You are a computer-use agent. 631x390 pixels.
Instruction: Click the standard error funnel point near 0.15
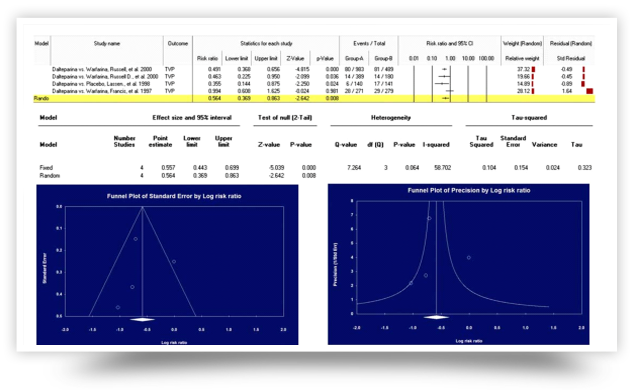click(x=136, y=239)
